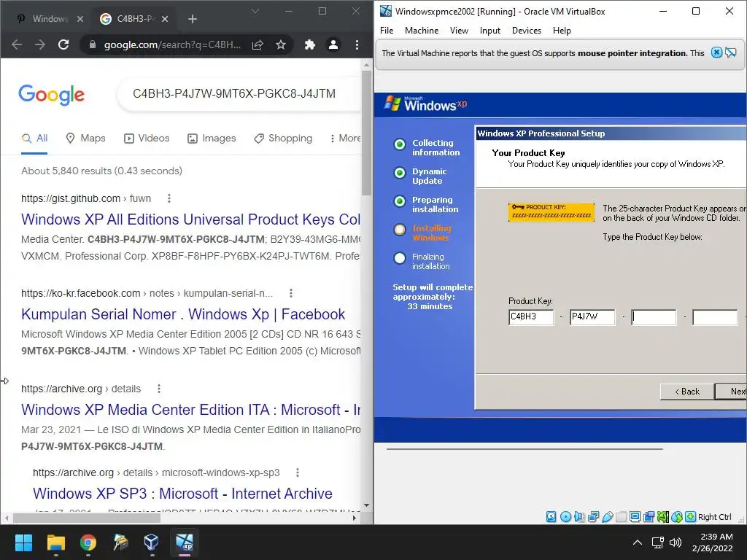Open the Chrome profile avatar

tap(333, 44)
